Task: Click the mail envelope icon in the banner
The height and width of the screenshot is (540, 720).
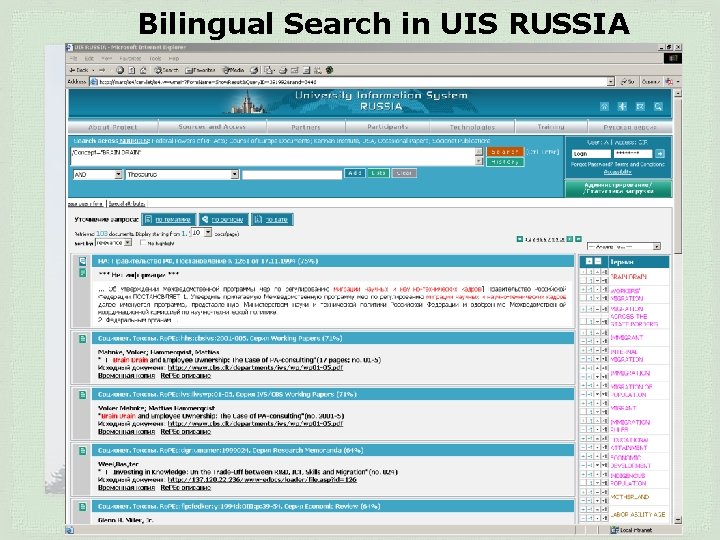Action: (640, 107)
